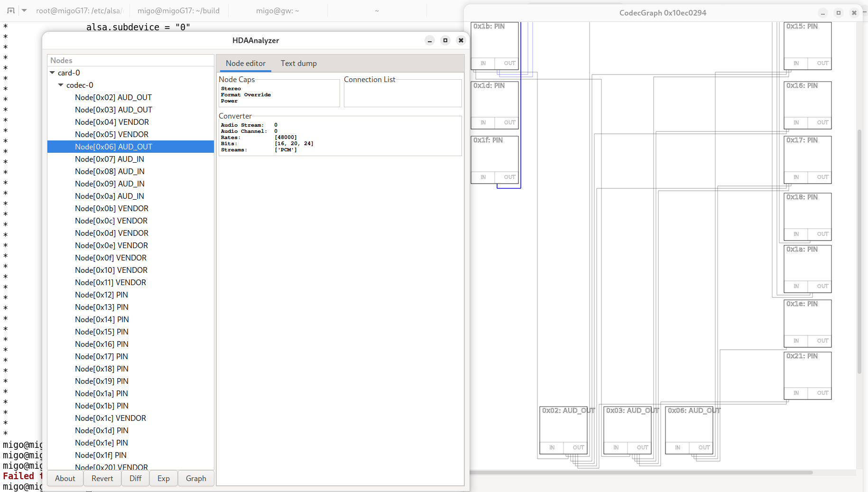Select the Node editor tab
Image resolution: width=868 pixels, height=492 pixels.
click(245, 63)
